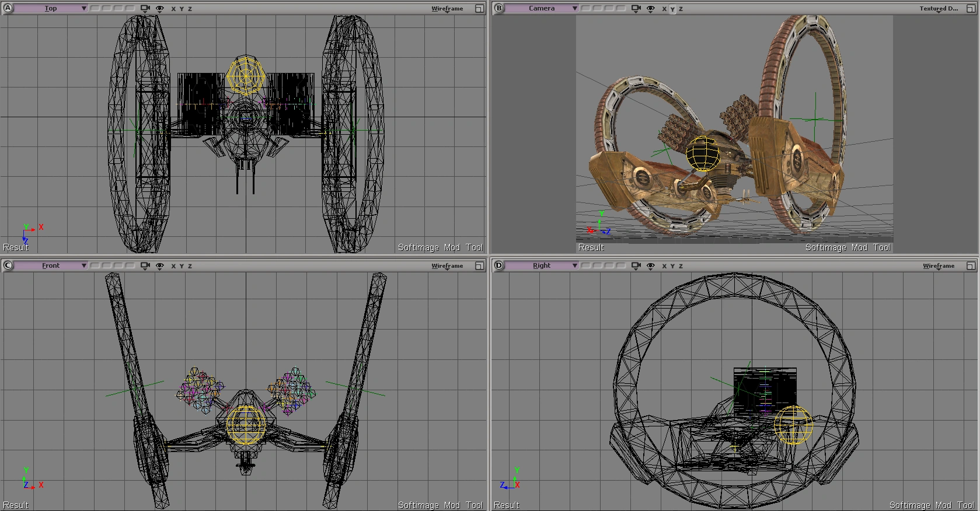Click fourth memo camera slot in Right viewport

[x=622, y=266]
